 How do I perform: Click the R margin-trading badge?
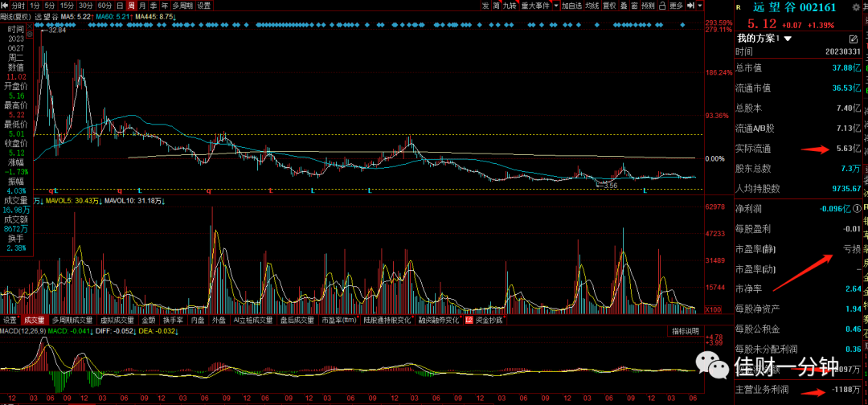point(739,7)
